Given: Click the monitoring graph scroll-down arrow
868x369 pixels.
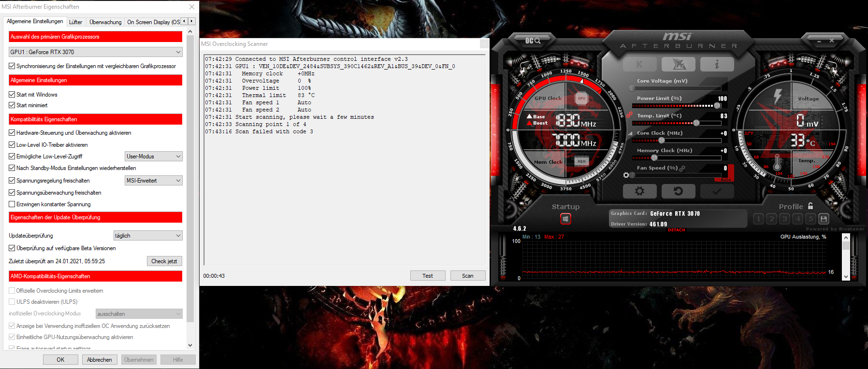Looking at the screenshot, I should [846, 277].
